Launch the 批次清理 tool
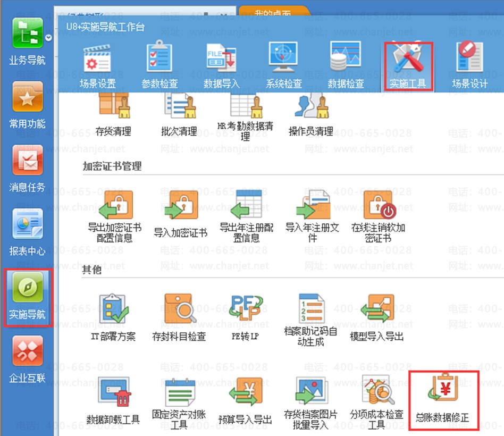The image size is (504, 436). 179,115
